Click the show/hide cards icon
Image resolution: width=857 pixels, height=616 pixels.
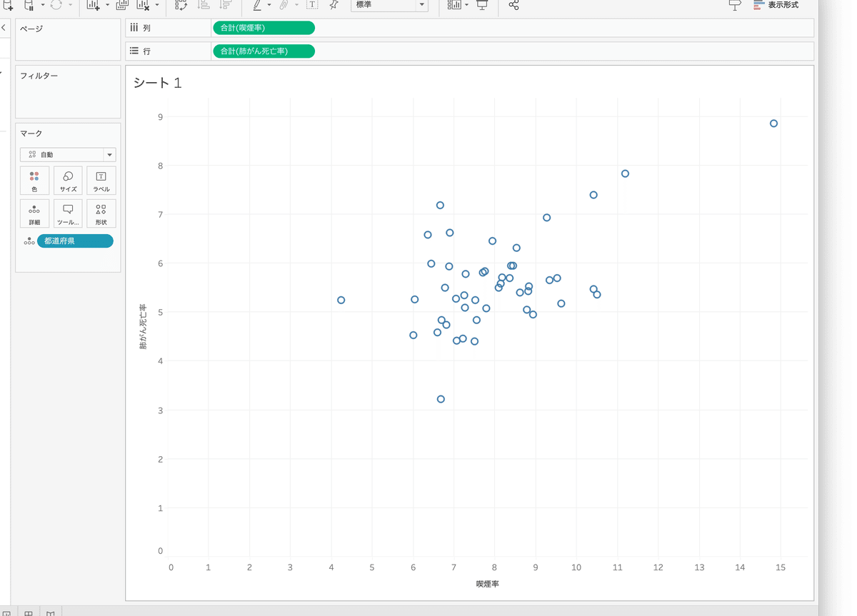click(454, 5)
